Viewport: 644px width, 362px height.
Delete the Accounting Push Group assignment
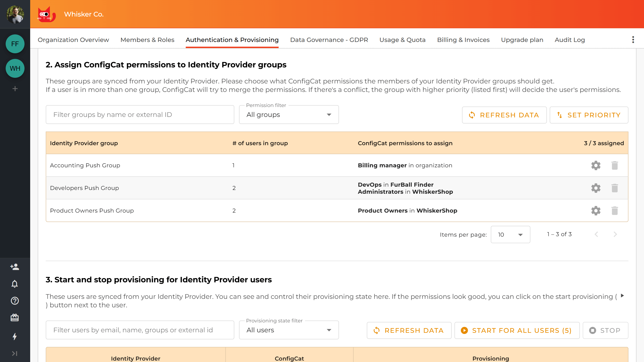coord(615,165)
